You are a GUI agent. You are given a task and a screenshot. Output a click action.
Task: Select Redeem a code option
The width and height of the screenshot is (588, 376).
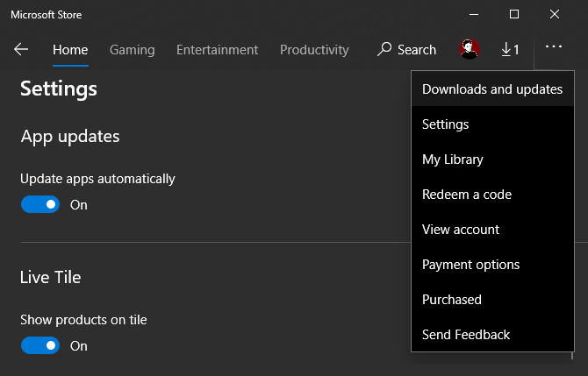click(x=467, y=195)
